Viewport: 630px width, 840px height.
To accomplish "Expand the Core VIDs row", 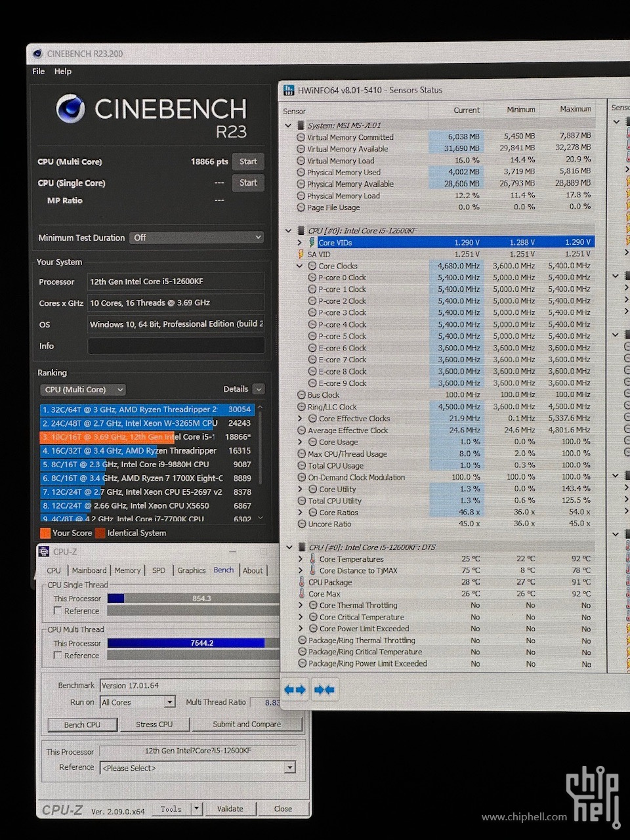I will [x=300, y=242].
